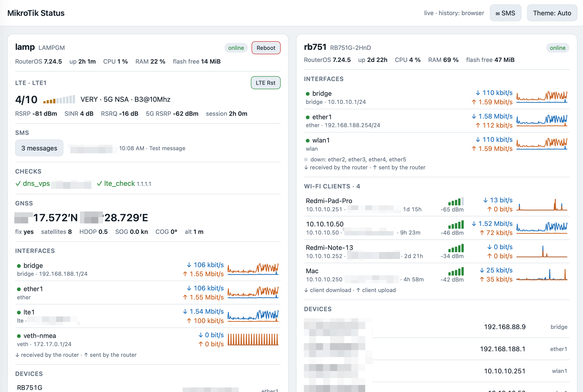Click the GNSS coordinate 17.572'N
The height and width of the screenshot is (392, 583).
coord(55,218)
